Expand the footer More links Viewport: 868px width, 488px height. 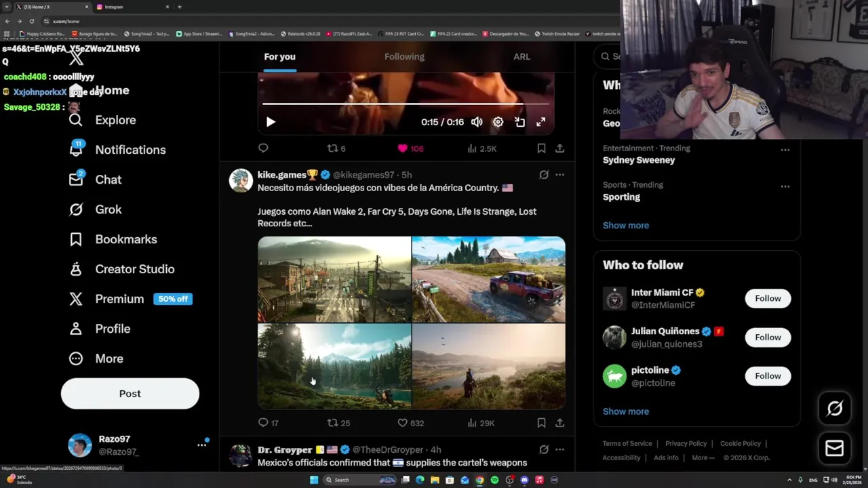703,457
